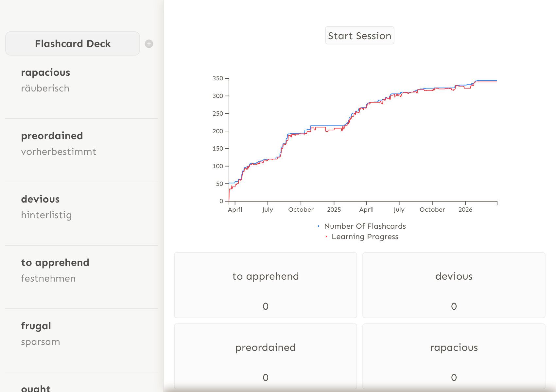This screenshot has height=392, width=556.
Task: Click the red legend dot
Action: point(326,237)
